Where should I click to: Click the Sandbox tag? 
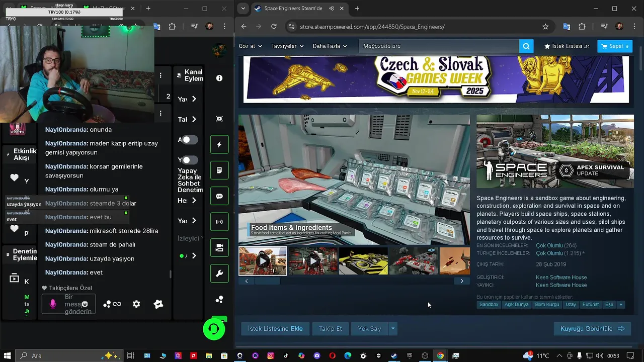(x=489, y=305)
